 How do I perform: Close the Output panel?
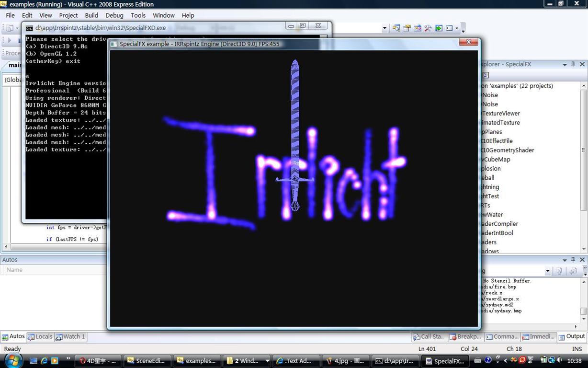click(582, 260)
